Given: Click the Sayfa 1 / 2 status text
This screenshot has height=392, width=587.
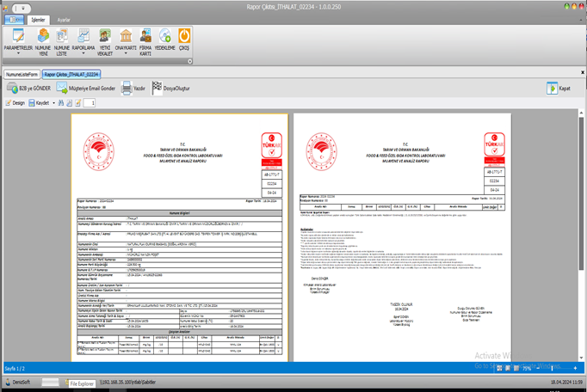Looking at the screenshot, I should (15, 369).
